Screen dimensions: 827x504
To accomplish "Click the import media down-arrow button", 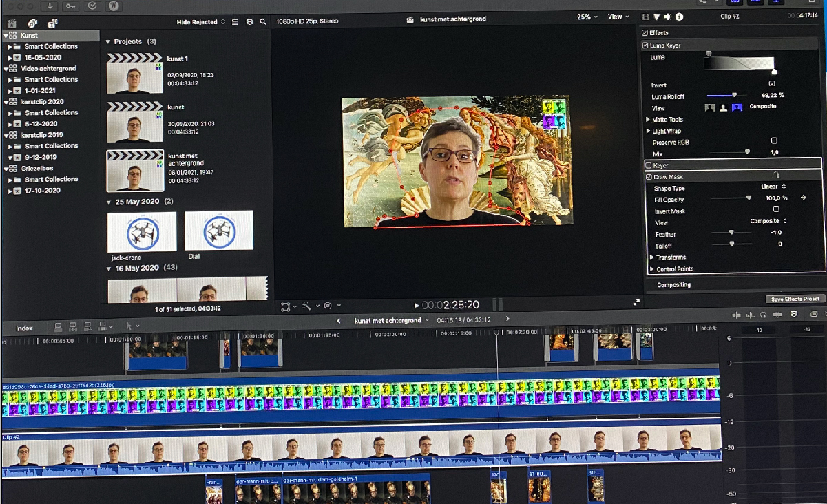I will pos(51,6).
